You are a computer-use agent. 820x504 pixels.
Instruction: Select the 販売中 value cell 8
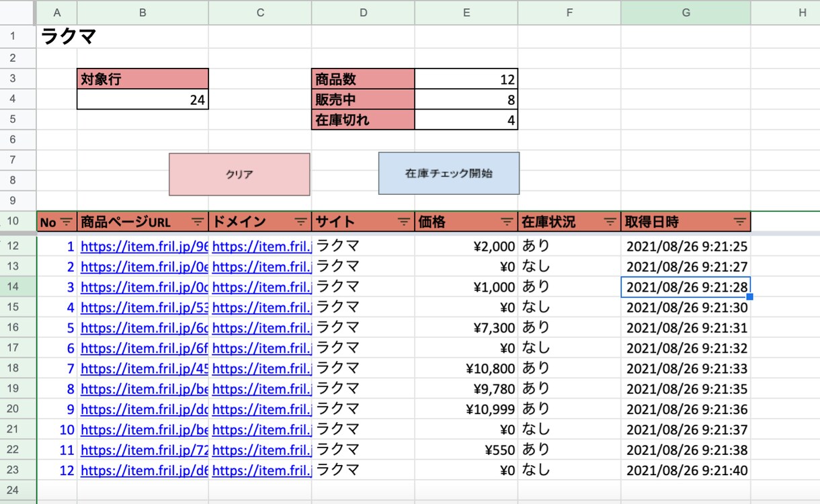466,100
